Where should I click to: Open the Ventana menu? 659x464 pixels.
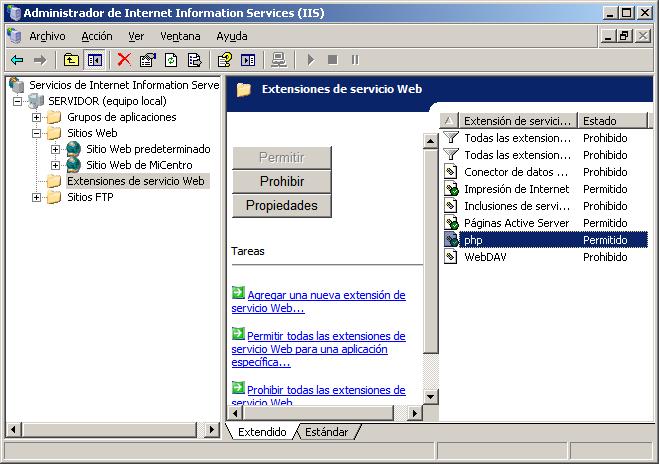(x=180, y=36)
